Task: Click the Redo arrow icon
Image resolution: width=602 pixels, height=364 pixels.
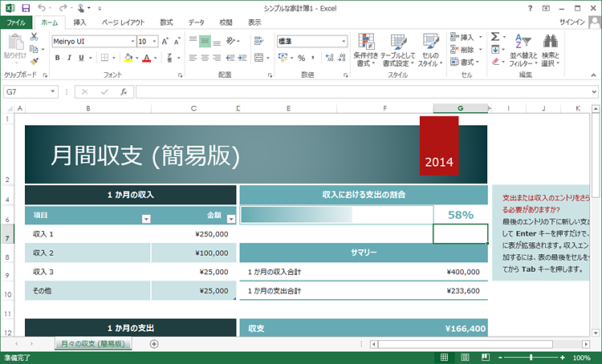Action: pos(63,8)
